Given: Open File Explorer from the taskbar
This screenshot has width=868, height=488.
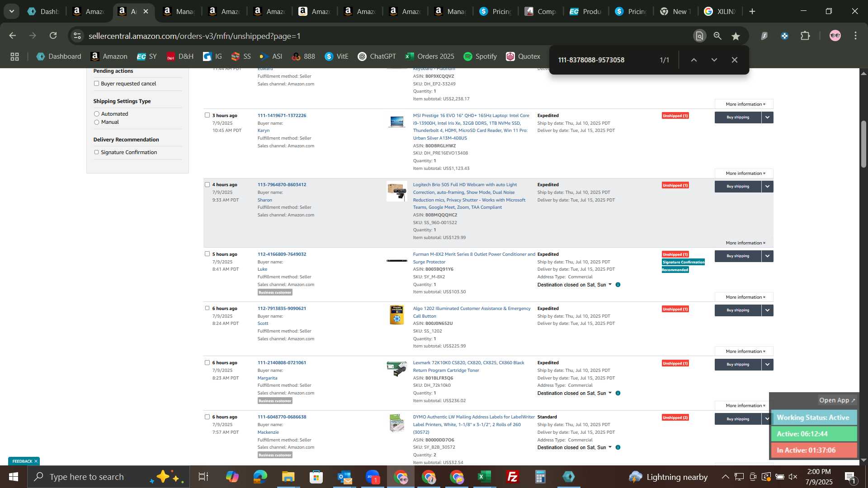Looking at the screenshot, I should point(288,477).
